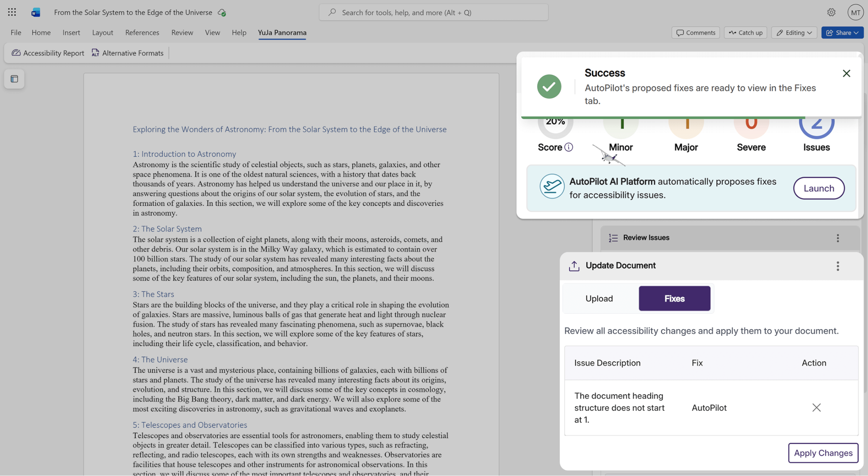Click Apply Changes button
The image size is (868, 476).
(823, 453)
